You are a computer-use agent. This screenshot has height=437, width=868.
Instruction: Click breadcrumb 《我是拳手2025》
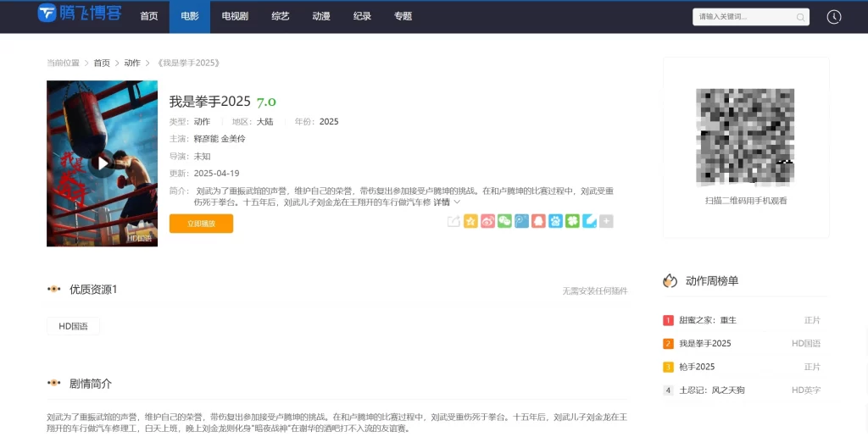(189, 63)
